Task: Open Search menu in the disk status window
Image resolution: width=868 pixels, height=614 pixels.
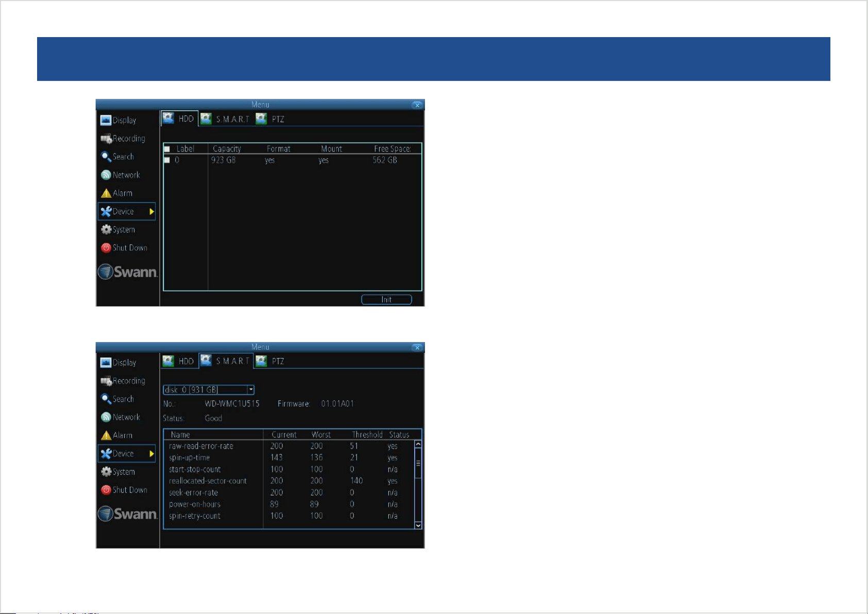Action: [x=117, y=399]
